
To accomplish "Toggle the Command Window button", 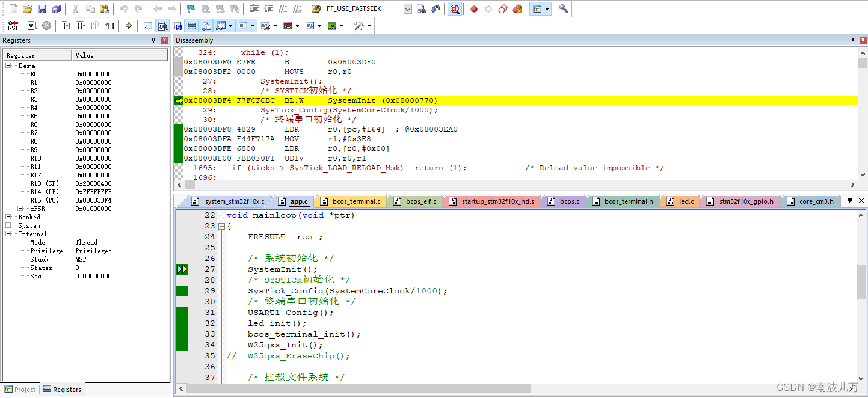I will click(x=148, y=26).
